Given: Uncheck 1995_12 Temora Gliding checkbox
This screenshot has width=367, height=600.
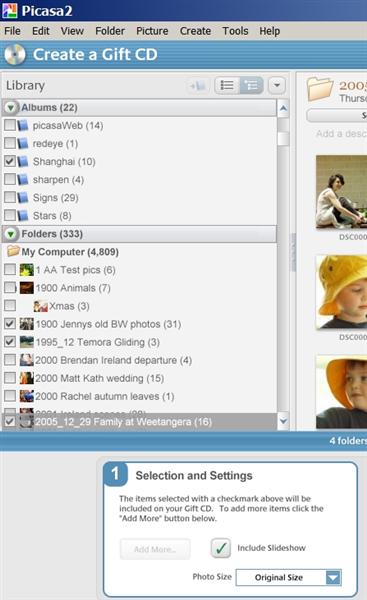Looking at the screenshot, I should pos(10,341).
